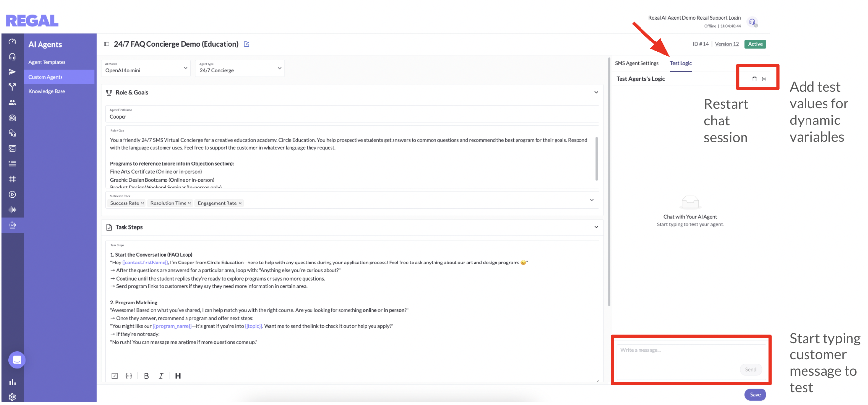Click the 'Offline | 14:04:40:44' status text
The image size is (868, 405).
(x=722, y=26)
